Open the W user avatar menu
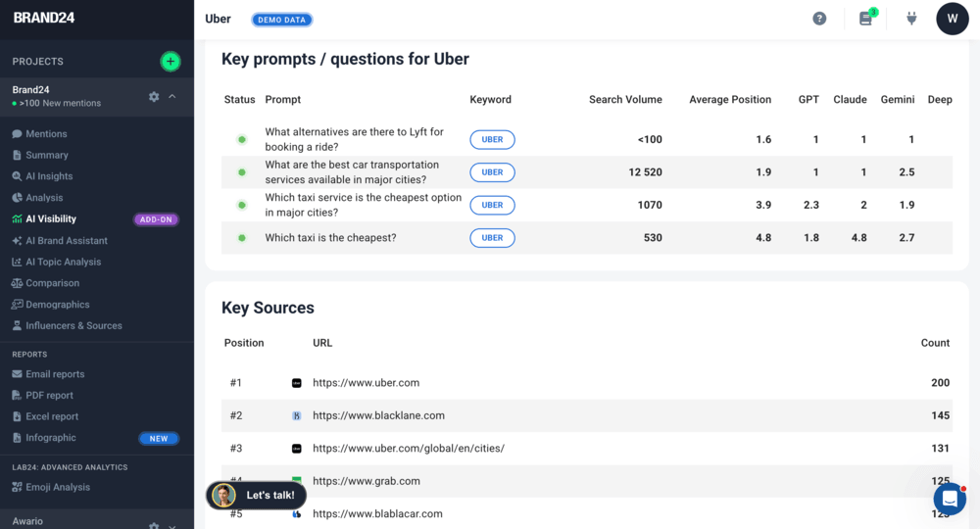The image size is (980, 529). tap(952, 19)
